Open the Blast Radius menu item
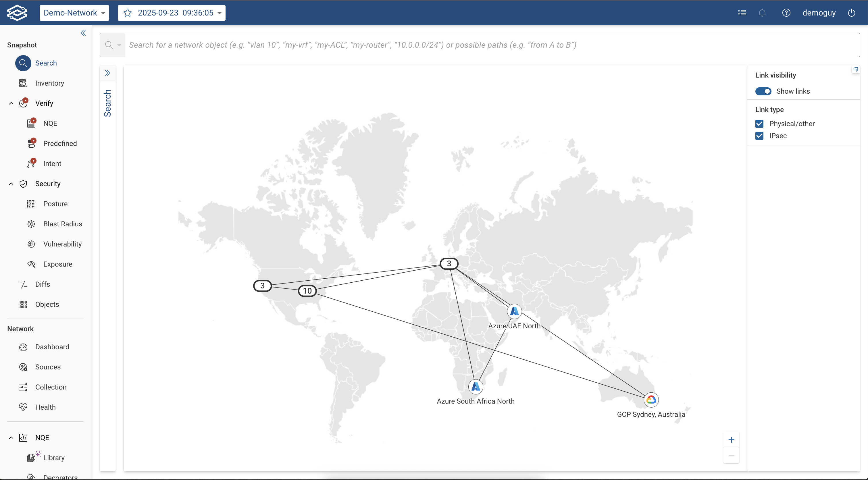The width and height of the screenshot is (868, 480). [62, 224]
